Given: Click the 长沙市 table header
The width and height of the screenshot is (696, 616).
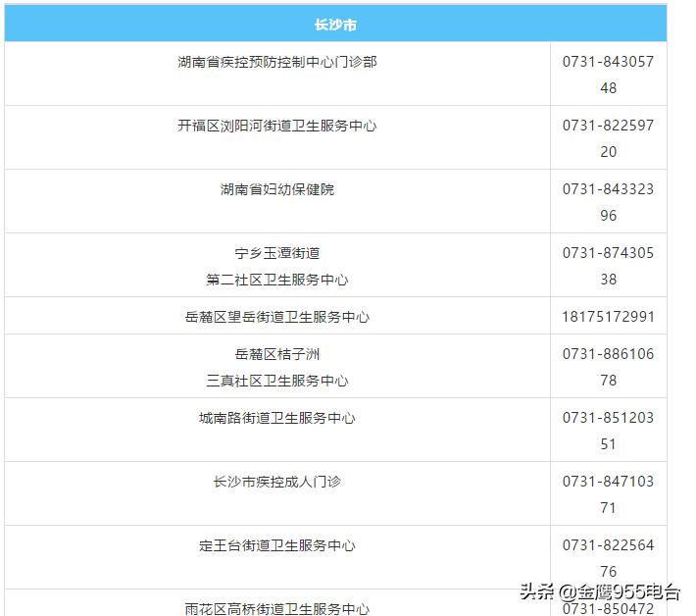Looking at the screenshot, I should (x=335, y=25).
